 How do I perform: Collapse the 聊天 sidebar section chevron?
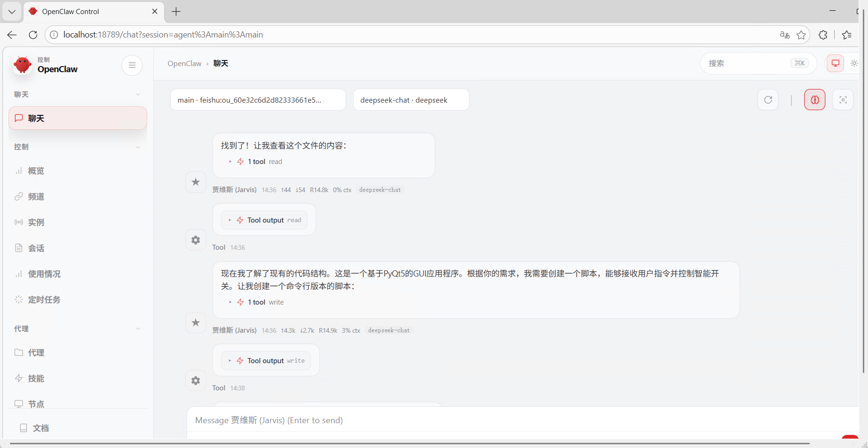138,95
